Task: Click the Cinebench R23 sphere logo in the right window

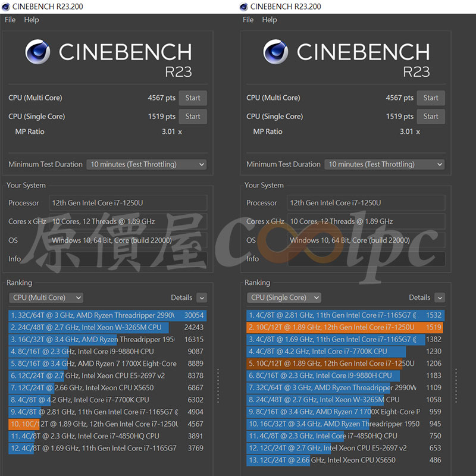Action: 275,52
